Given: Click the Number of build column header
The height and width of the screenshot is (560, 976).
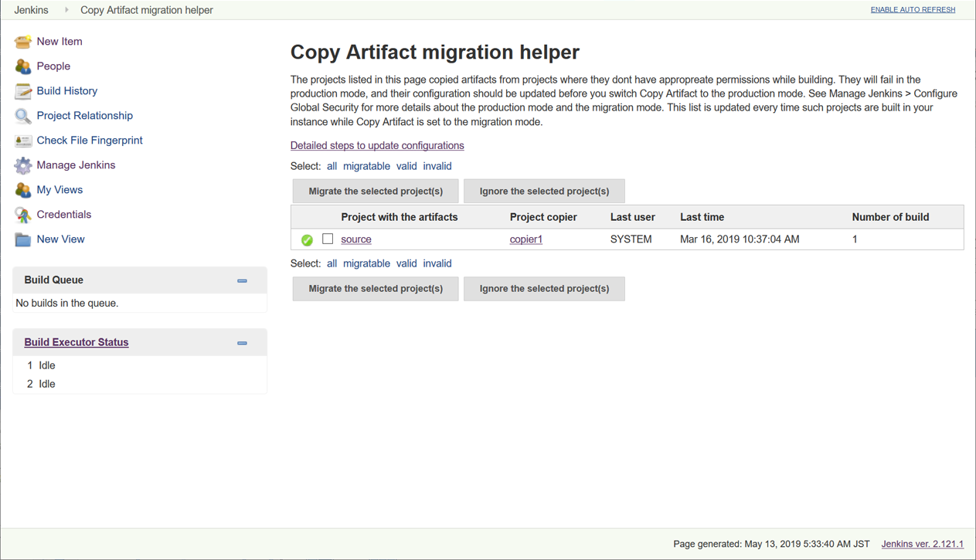Looking at the screenshot, I should pyautogui.click(x=890, y=217).
